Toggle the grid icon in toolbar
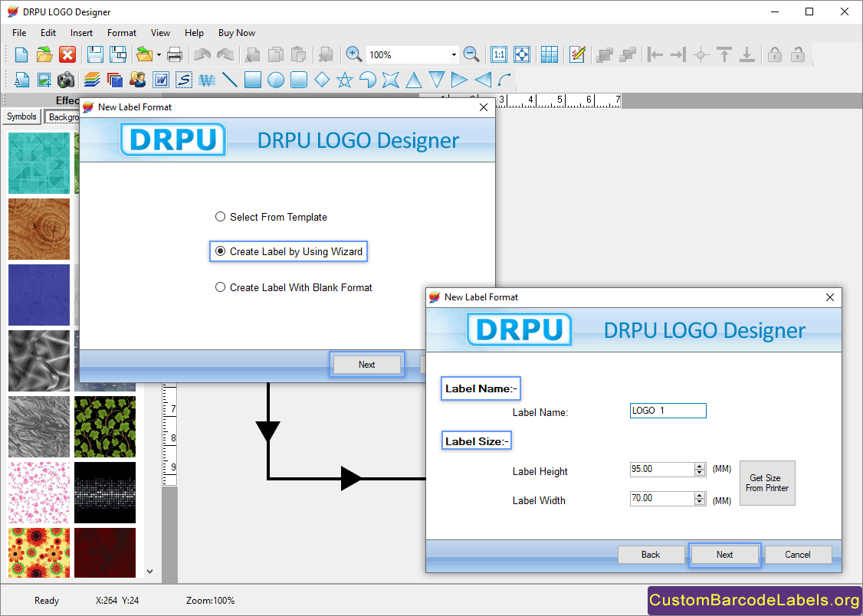Viewport: 863px width, 616px height. coord(550,54)
